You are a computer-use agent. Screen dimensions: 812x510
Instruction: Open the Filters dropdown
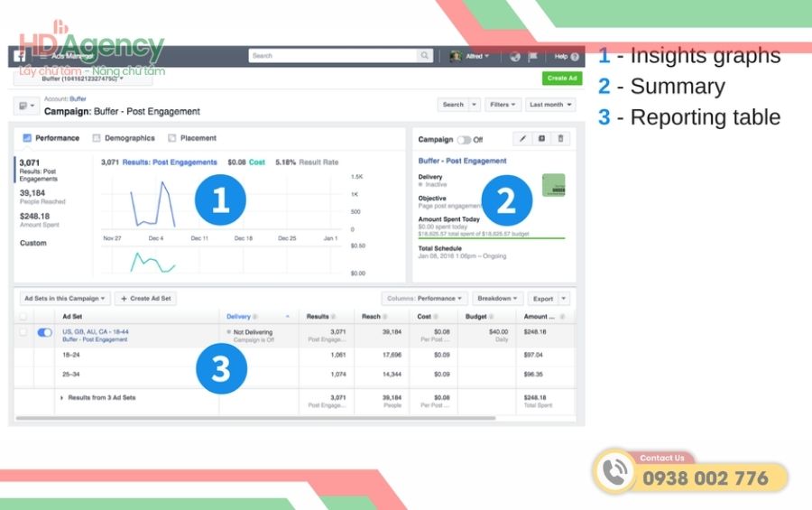pyautogui.click(x=503, y=105)
